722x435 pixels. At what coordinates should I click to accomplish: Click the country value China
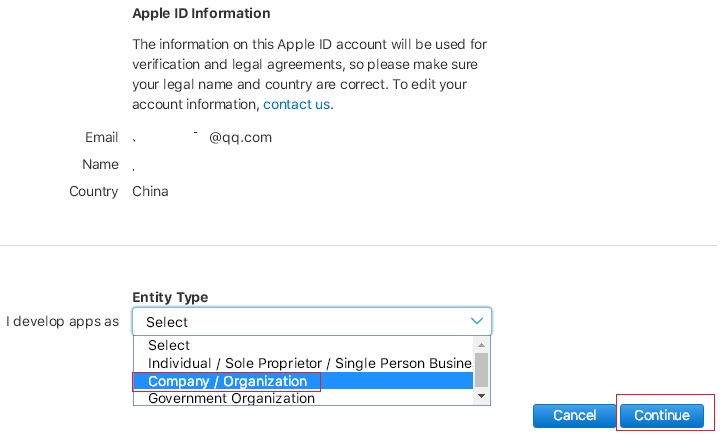[x=150, y=191]
